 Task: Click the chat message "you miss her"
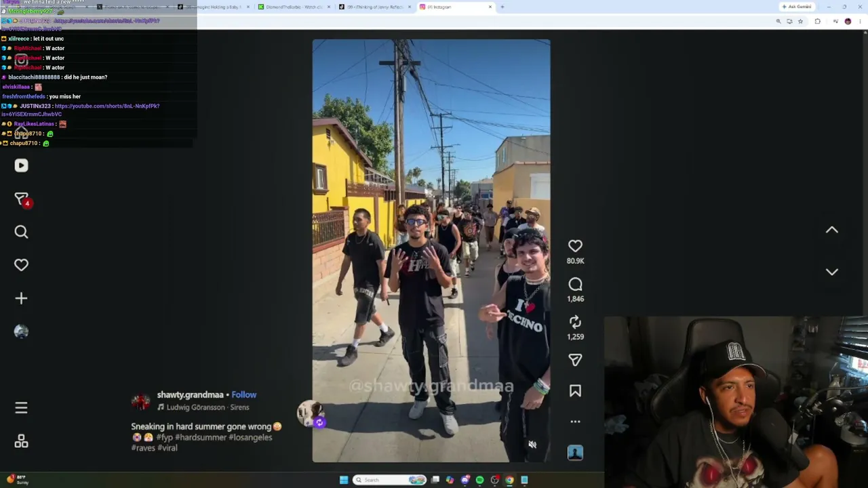(x=64, y=96)
